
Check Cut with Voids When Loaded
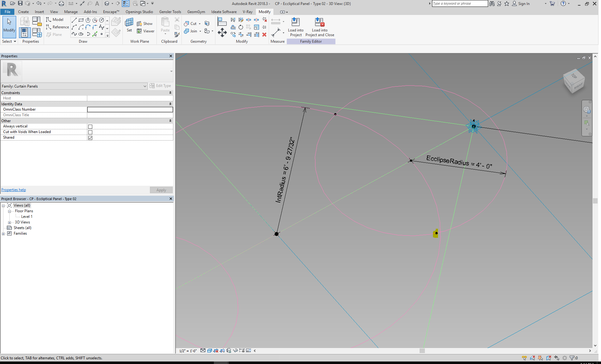(90, 132)
